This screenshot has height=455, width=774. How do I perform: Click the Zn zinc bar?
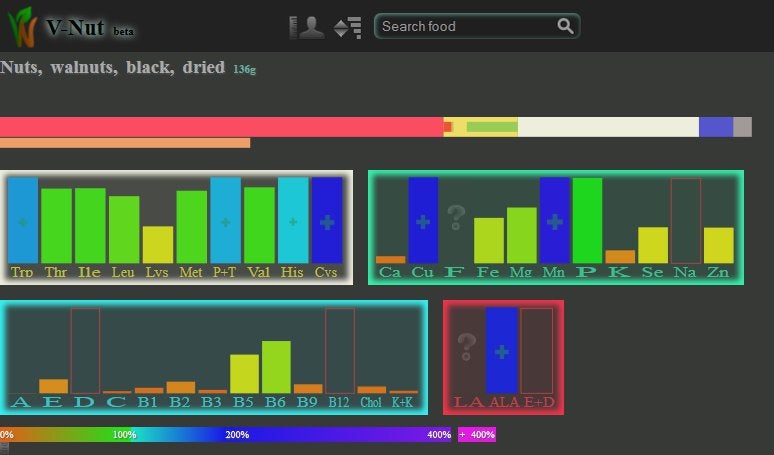click(x=719, y=245)
